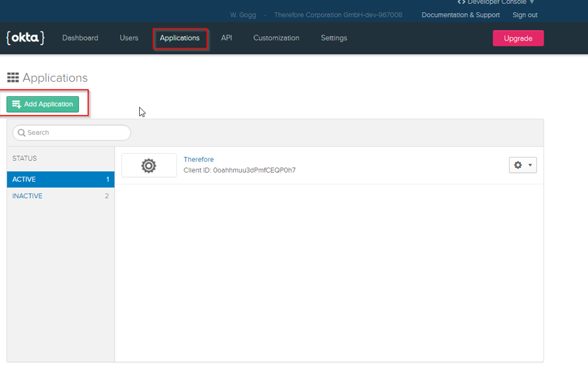Screen dimensions: 588x374
Task: Open the Users menu
Action: (129, 38)
